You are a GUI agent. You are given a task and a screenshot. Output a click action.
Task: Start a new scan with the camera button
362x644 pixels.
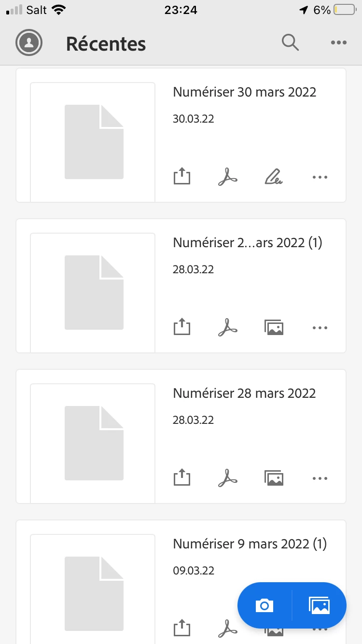point(265,605)
